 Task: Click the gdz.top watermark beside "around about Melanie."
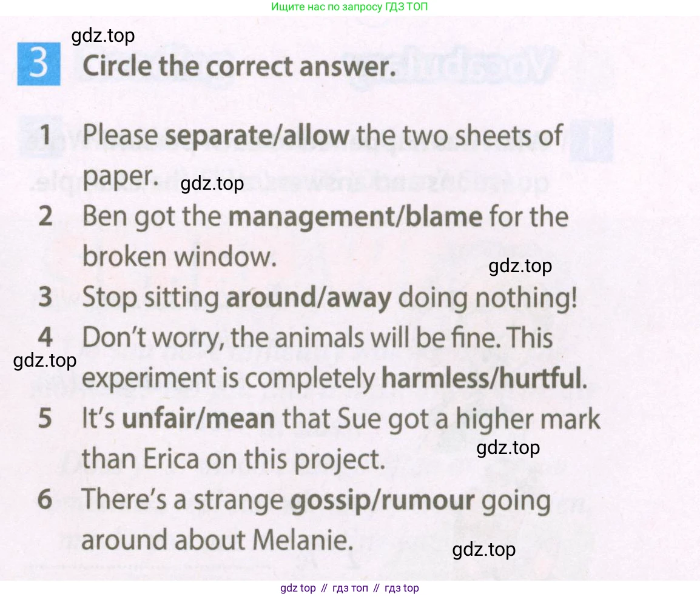483,549
